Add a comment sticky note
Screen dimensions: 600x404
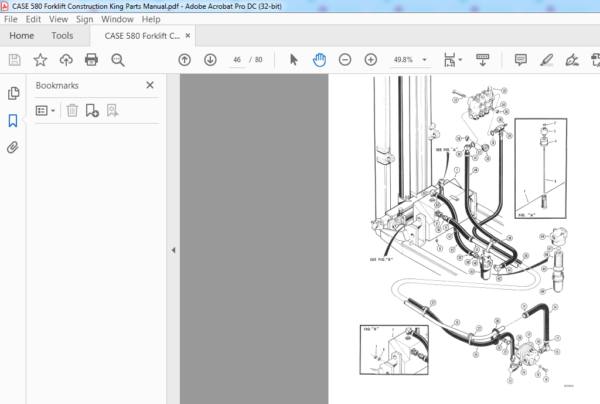coord(521,60)
